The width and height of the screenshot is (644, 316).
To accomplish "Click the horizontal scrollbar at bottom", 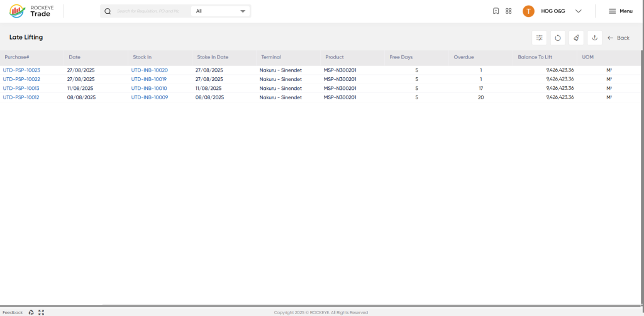I will click(320, 305).
